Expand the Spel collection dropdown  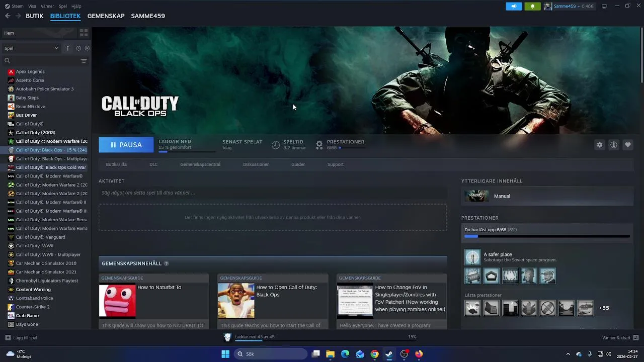point(31,48)
